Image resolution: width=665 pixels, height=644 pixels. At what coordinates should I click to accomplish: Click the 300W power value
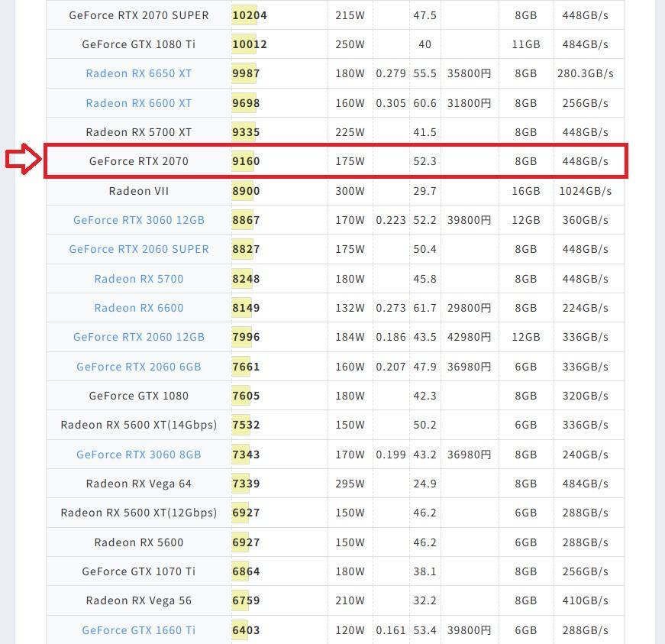tap(350, 191)
